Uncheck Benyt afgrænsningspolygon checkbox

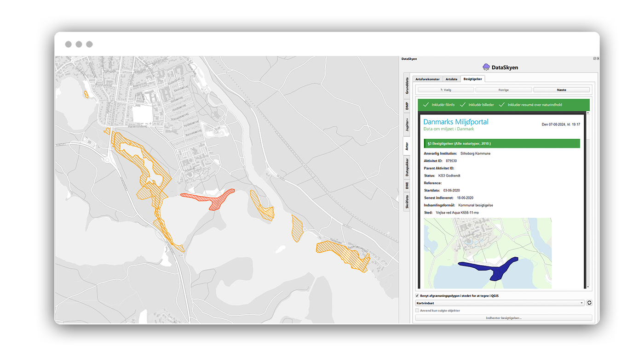[417, 296]
